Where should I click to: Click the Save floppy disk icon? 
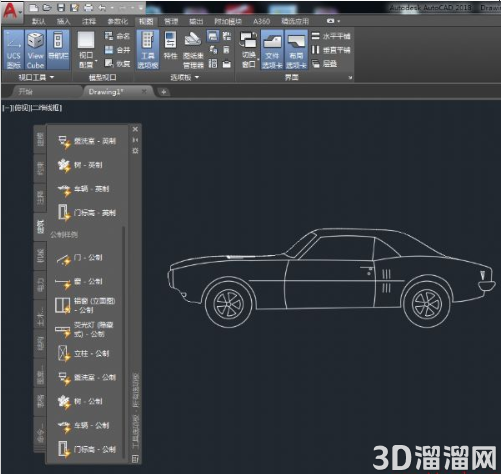click(61, 7)
